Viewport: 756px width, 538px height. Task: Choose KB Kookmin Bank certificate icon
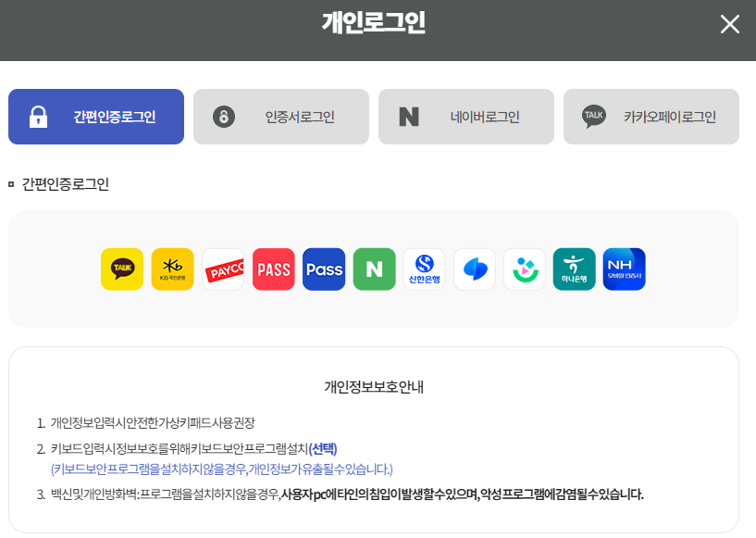tap(173, 269)
